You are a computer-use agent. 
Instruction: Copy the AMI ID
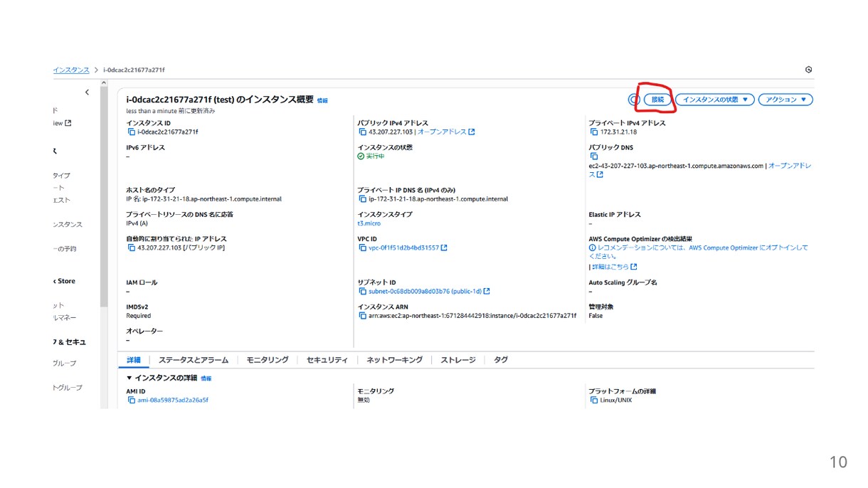[x=131, y=401]
